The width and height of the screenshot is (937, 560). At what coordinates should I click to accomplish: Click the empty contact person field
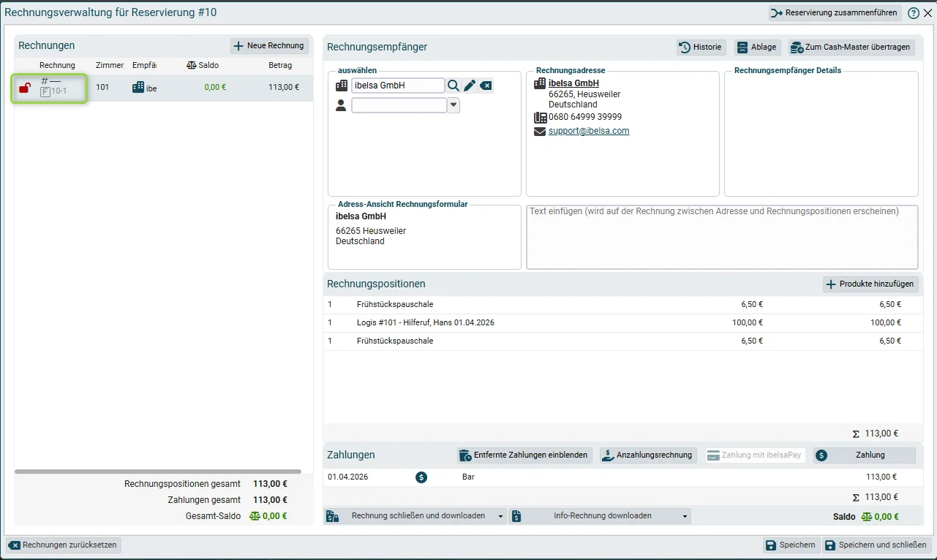399,105
